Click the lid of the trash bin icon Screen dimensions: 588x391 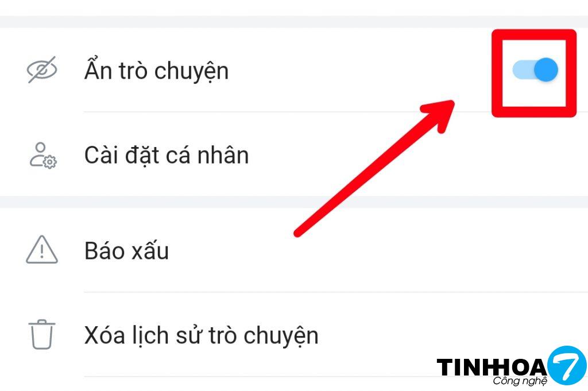click(x=41, y=322)
